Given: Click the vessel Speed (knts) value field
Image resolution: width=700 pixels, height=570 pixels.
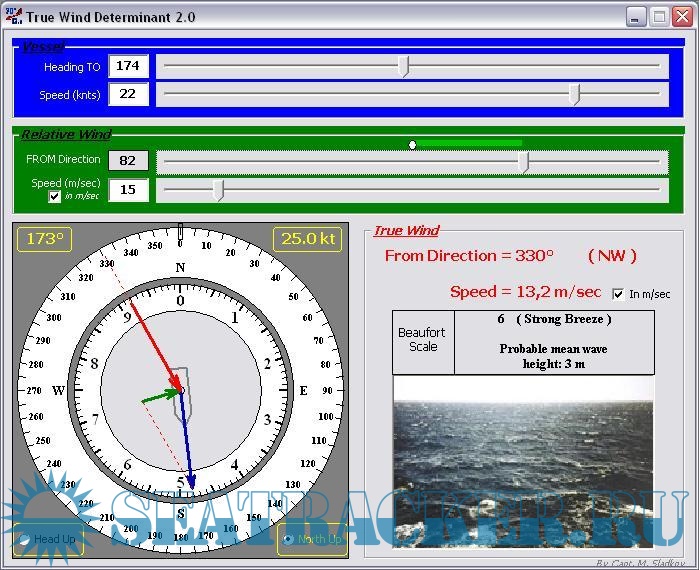Looking at the screenshot, I should coord(128,94).
